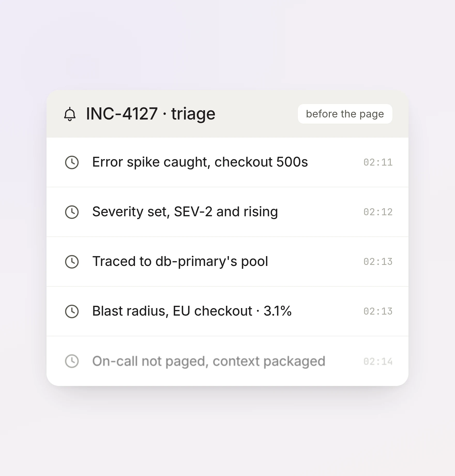The height and width of the screenshot is (476, 455).
Task: Click the gray triage card header bar
Action: click(228, 114)
